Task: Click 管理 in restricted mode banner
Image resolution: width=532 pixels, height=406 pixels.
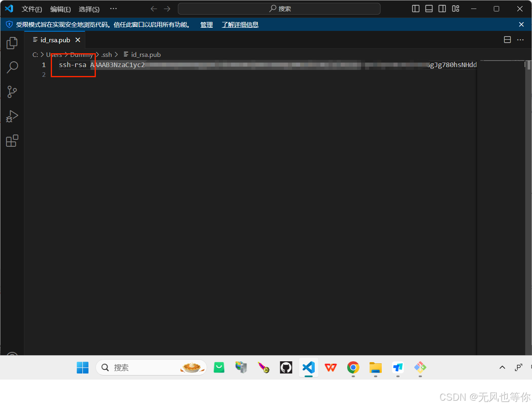Action: [207, 25]
